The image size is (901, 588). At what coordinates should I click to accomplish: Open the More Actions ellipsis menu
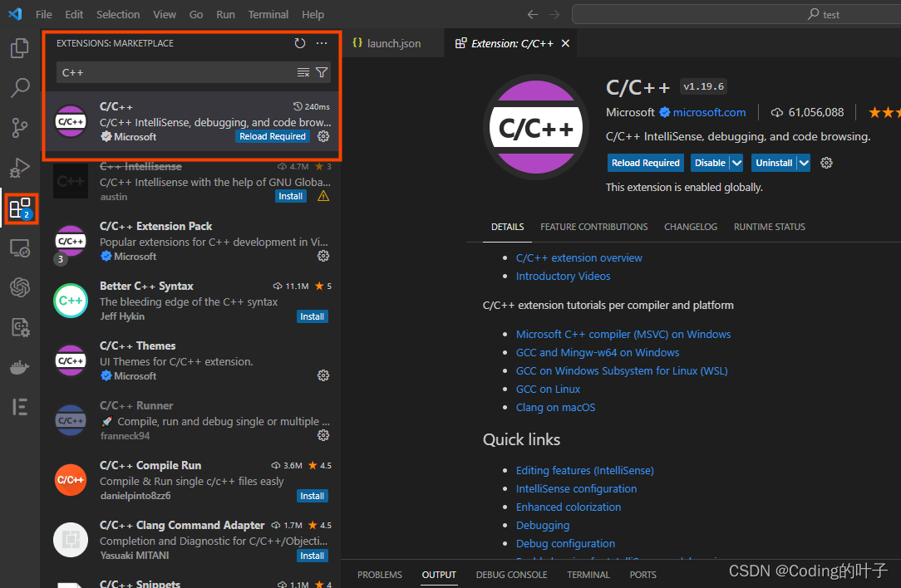point(322,44)
